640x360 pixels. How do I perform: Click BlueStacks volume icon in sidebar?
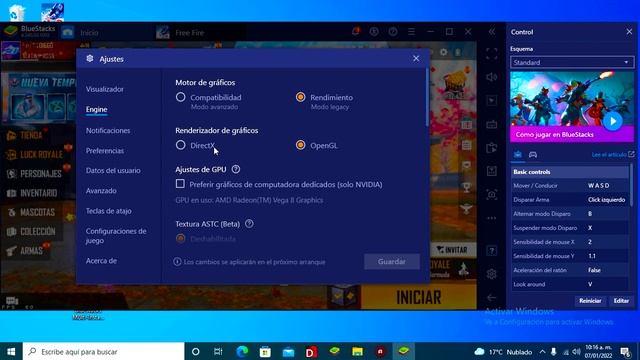coord(492,77)
